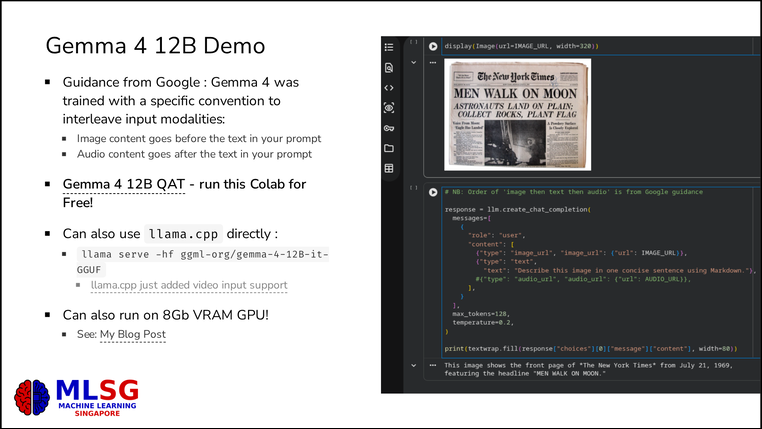The height and width of the screenshot is (429, 762).
Task: Click the commented-out audio_url code line
Action: [x=583, y=279]
